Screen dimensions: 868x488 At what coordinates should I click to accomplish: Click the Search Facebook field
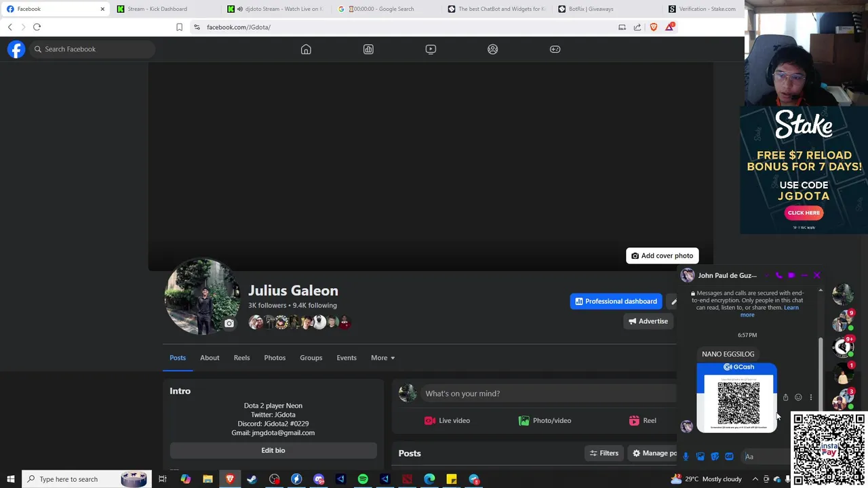click(x=92, y=49)
